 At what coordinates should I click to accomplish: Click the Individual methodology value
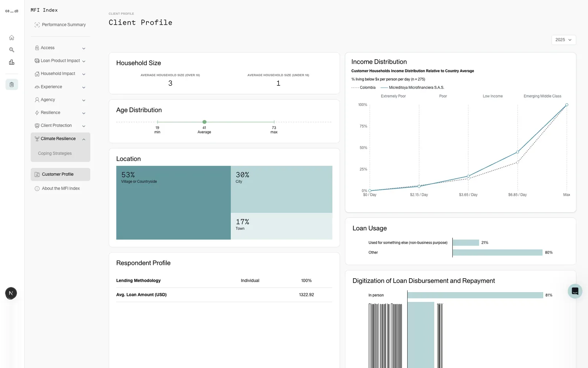point(250,280)
